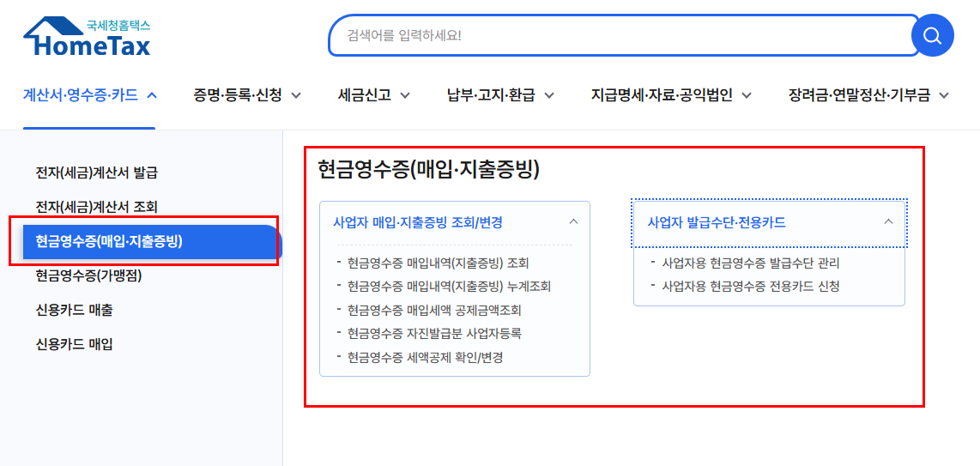Click 사업자 매입·지출증빙 조회/변경 header text
This screenshot has height=466, width=980.
tap(418, 222)
